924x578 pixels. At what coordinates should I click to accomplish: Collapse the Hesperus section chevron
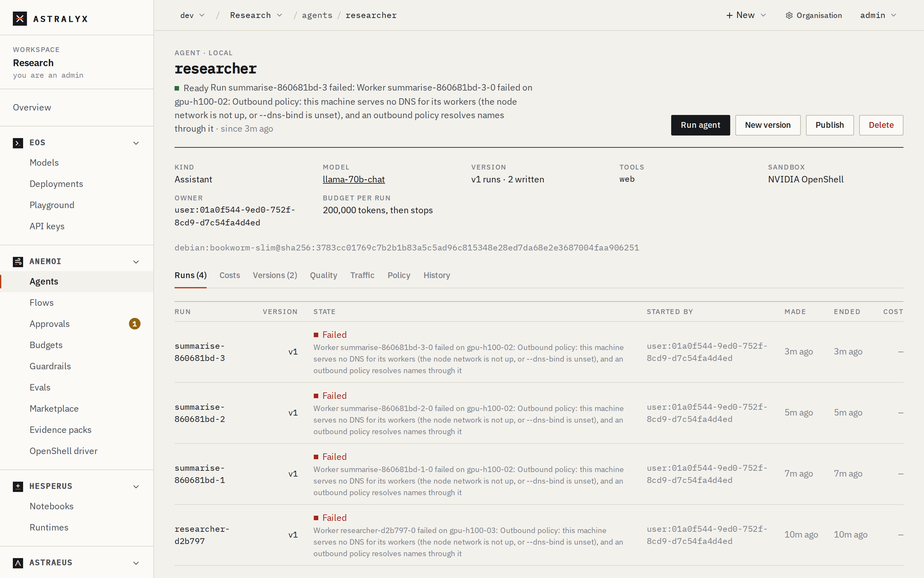(x=136, y=486)
